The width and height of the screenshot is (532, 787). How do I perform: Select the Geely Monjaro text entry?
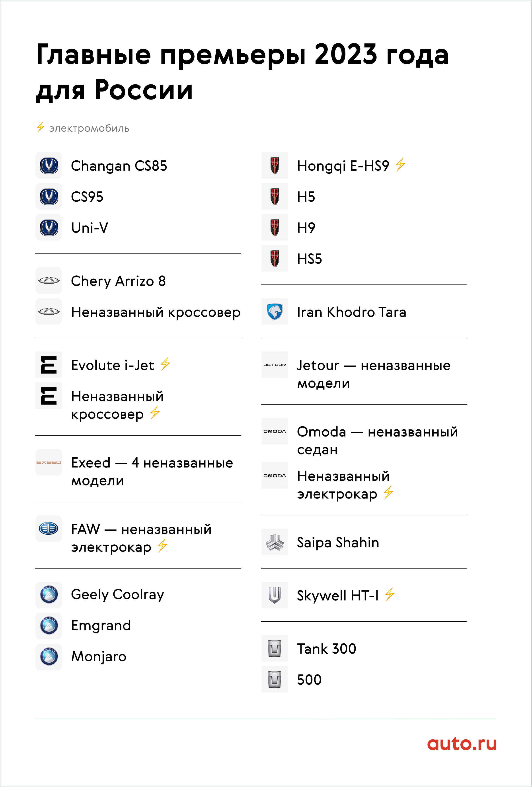pyautogui.click(x=99, y=657)
